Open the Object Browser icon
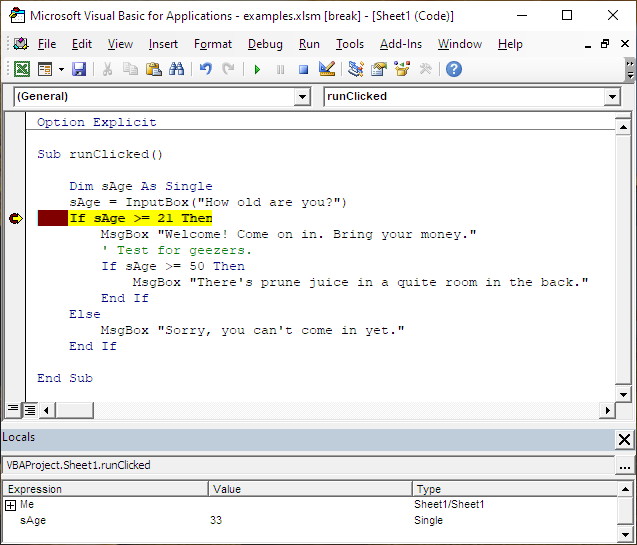This screenshot has width=637, height=545. tap(402, 69)
